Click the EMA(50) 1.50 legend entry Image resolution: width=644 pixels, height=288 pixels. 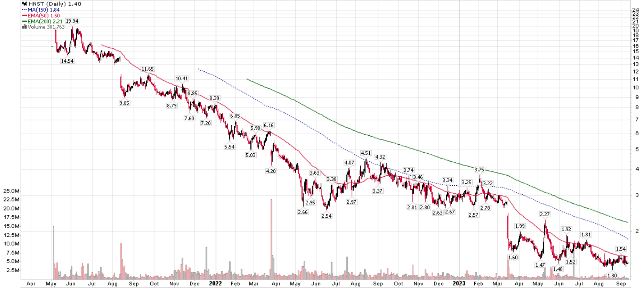pyautogui.click(x=44, y=15)
